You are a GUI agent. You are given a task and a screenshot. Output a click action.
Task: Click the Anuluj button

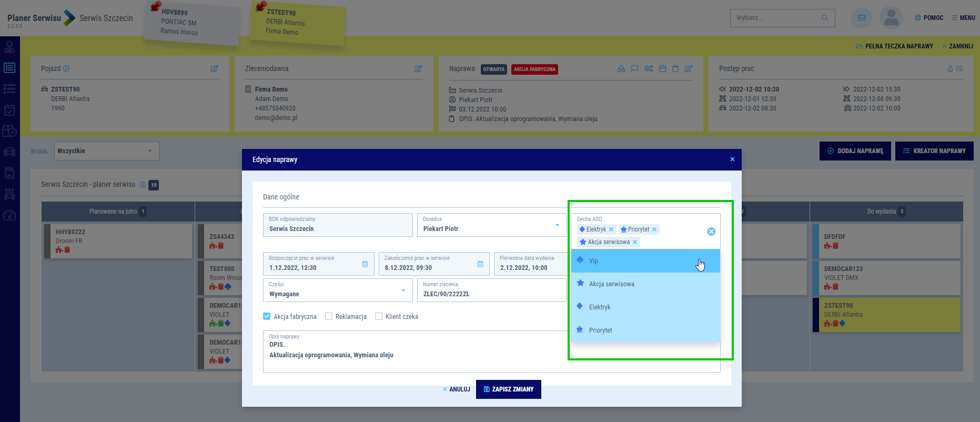tap(456, 389)
